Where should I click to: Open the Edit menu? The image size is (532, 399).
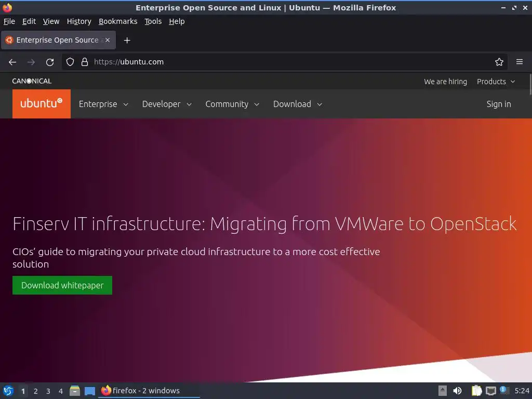(29, 21)
